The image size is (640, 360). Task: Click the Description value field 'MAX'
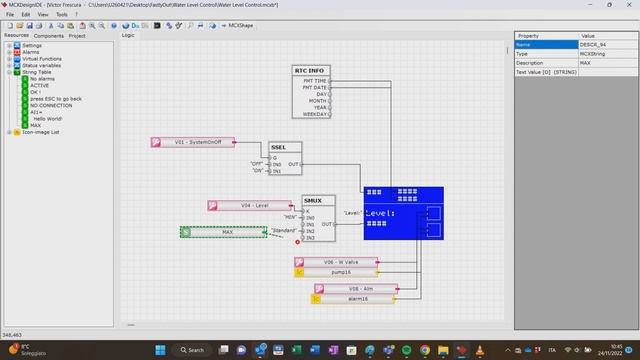click(608, 63)
